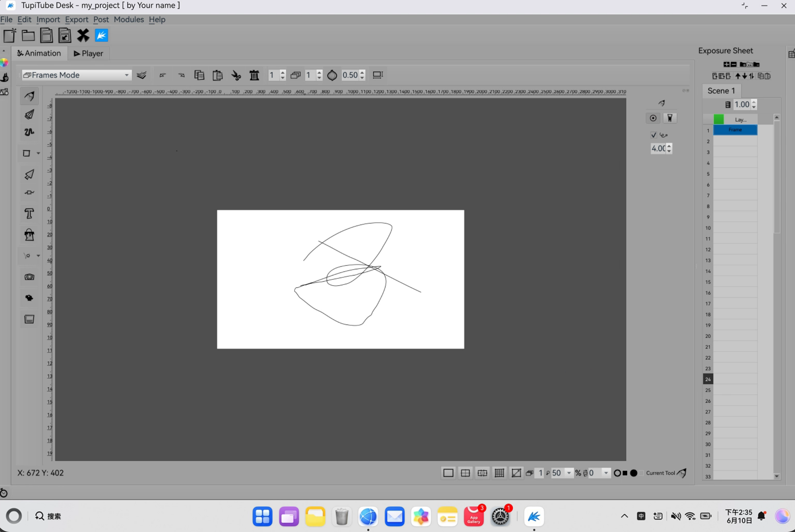Click the camera tool icon

pos(29,277)
